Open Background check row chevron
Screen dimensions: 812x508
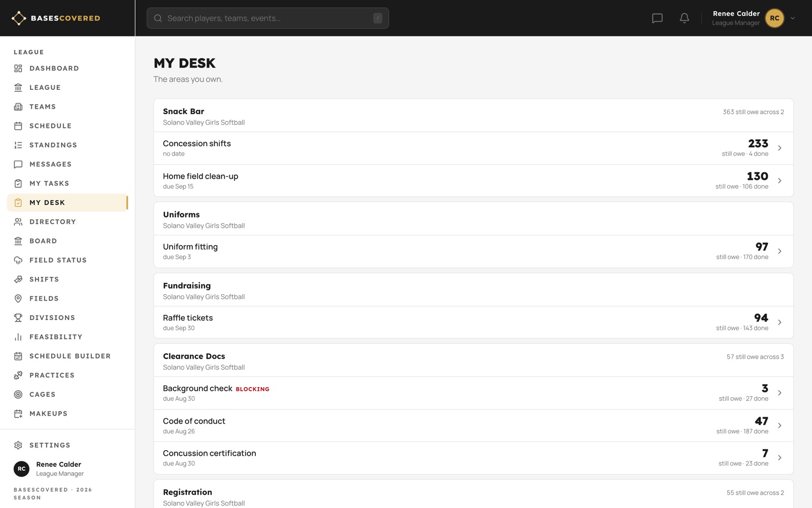[x=780, y=393]
